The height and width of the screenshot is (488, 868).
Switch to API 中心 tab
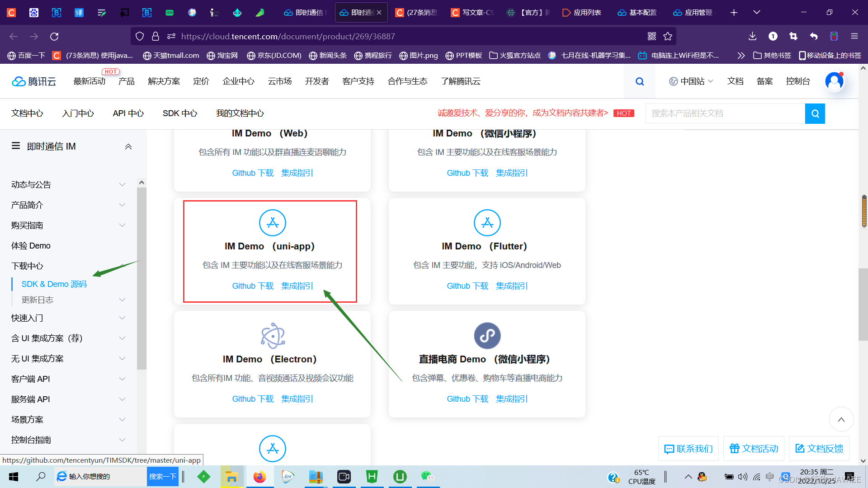[x=128, y=113]
